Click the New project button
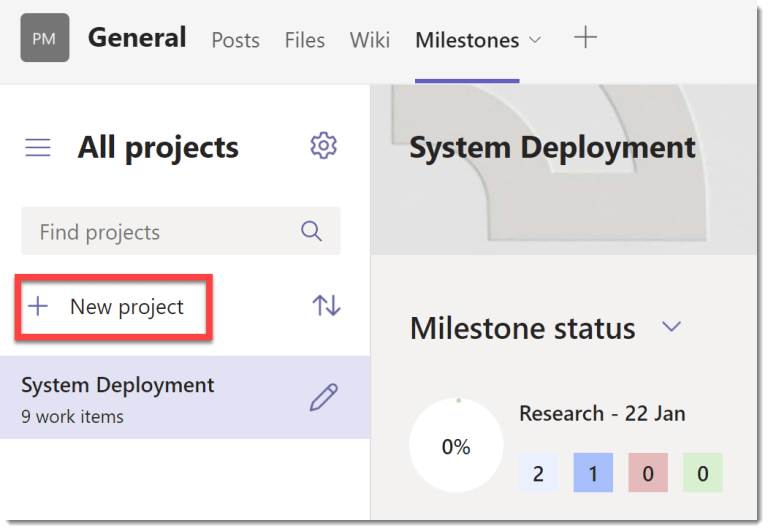 (126, 307)
